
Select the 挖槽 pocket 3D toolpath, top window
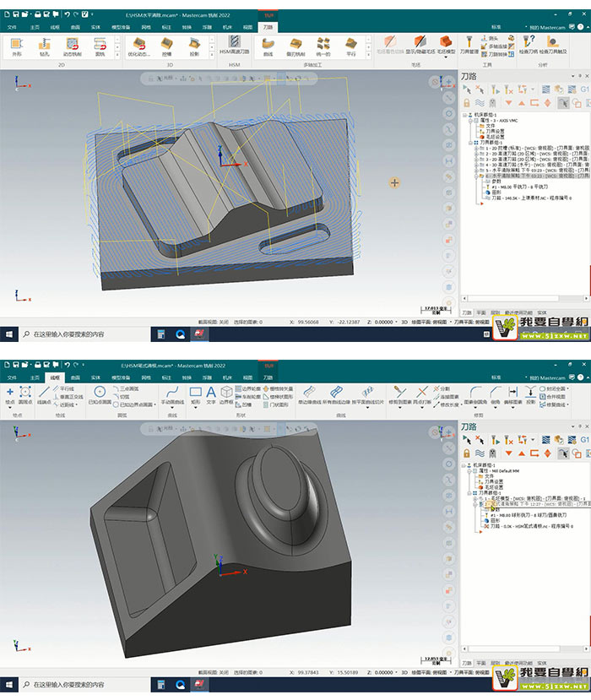click(166, 47)
